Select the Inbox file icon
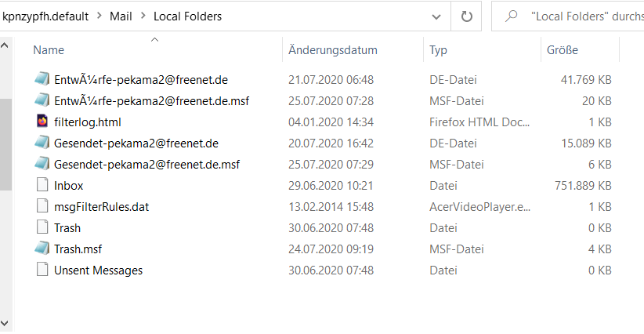Viewport: 644px width, 334px height. (42, 186)
